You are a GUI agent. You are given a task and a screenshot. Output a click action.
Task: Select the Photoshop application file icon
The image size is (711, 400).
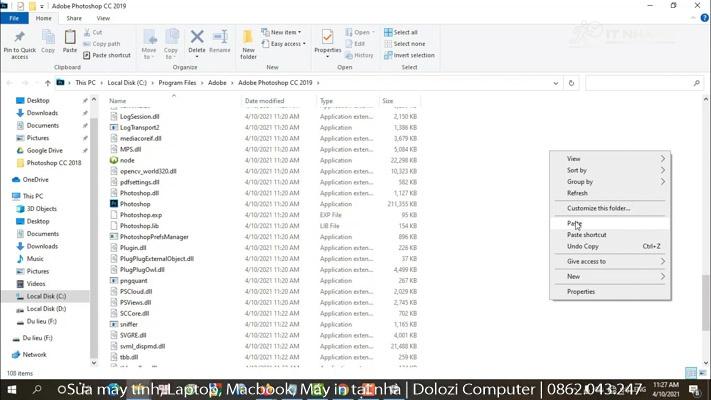pyautogui.click(x=114, y=204)
